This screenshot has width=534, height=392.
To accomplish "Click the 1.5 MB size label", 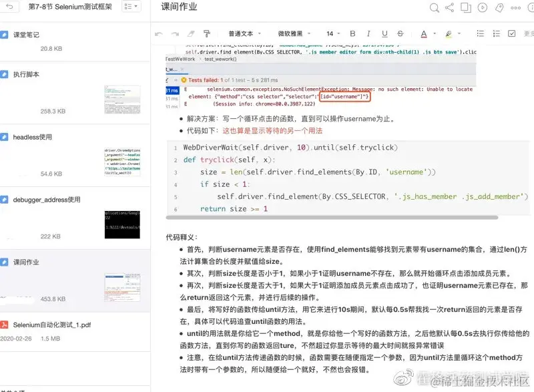I will coord(51,339).
